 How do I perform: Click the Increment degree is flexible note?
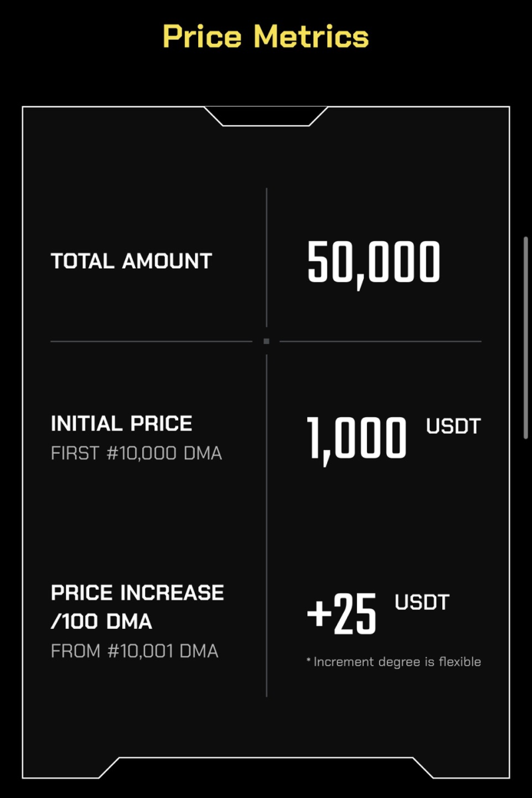click(394, 662)
